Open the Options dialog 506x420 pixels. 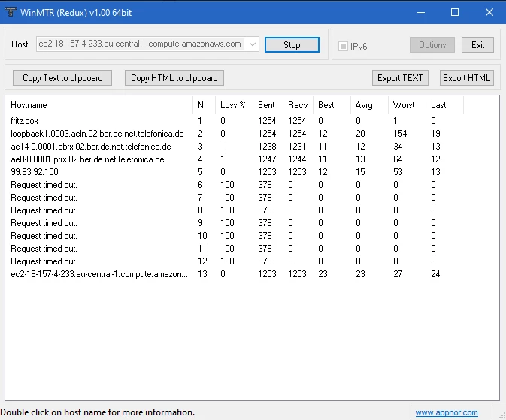click(x=432, y=45)
